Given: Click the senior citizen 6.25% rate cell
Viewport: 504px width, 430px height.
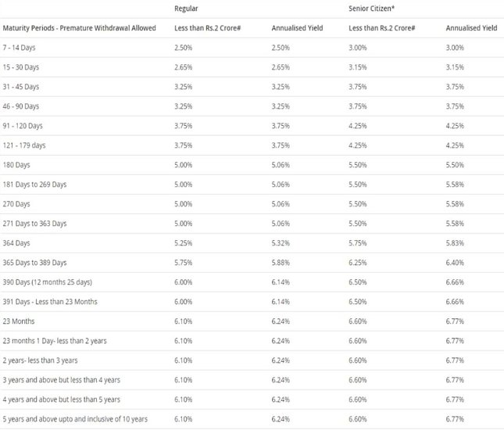Looking at the screenshot, I should (358, 263).
